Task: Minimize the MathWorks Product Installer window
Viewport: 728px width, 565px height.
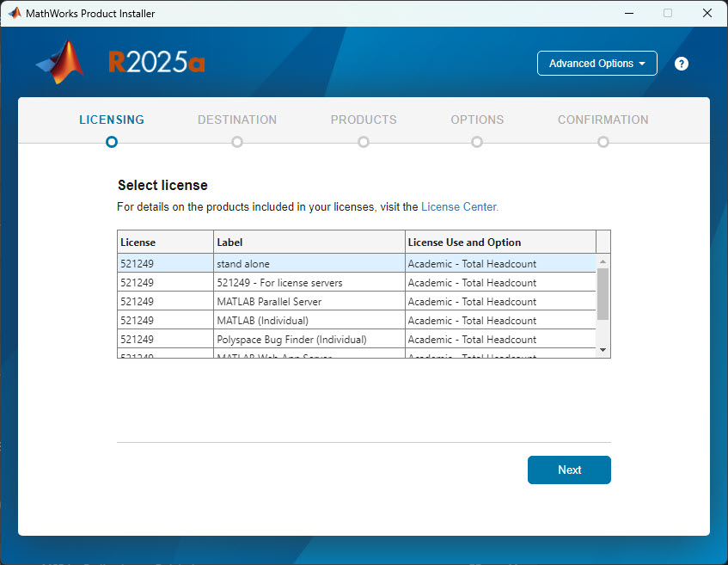Action: [x=629, y=13]
